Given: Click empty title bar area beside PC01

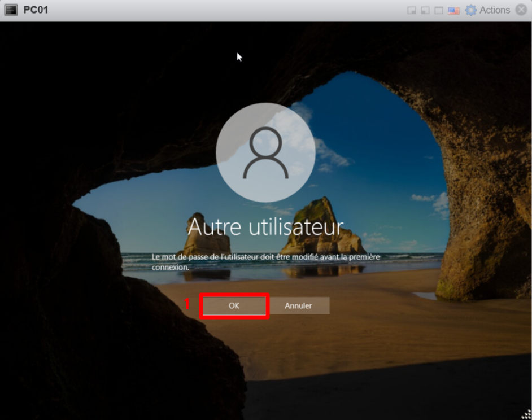Looking at the screenshot, I should 226,10.
